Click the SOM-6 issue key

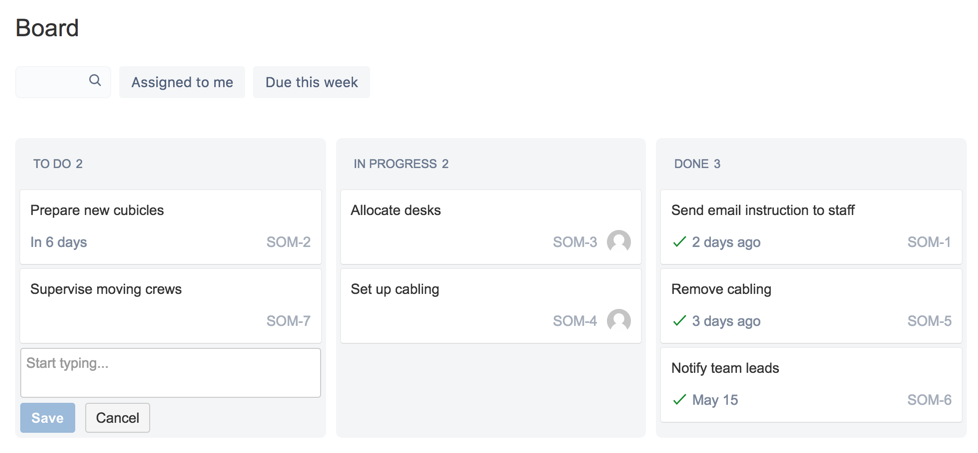click(929, 400)
